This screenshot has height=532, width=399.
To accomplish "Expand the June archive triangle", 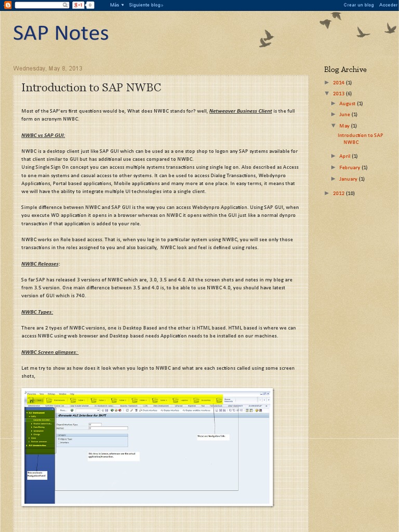I will 334,114.
